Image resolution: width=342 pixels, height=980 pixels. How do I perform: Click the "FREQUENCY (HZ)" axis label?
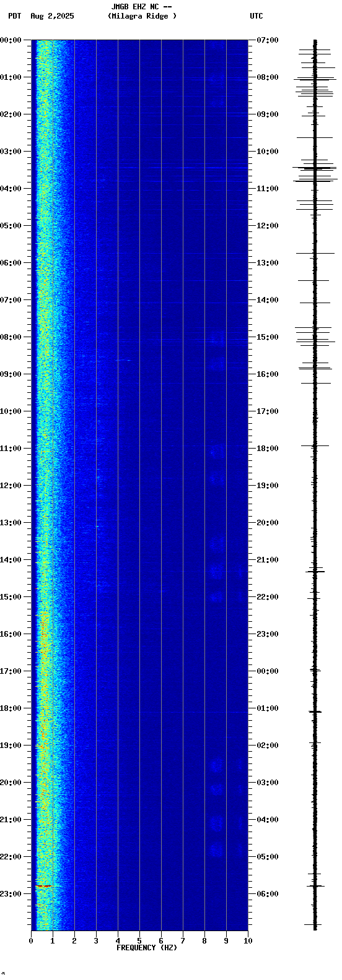coord(147,948)
